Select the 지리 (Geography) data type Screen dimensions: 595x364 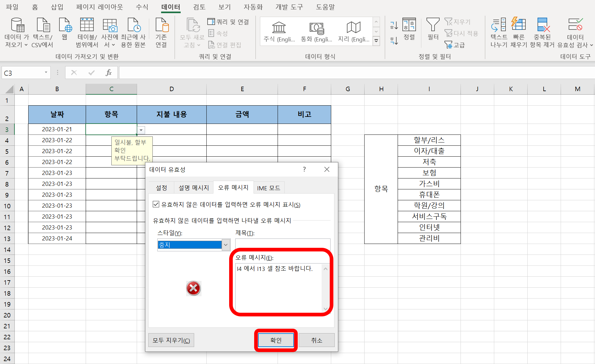coord(354,32)
